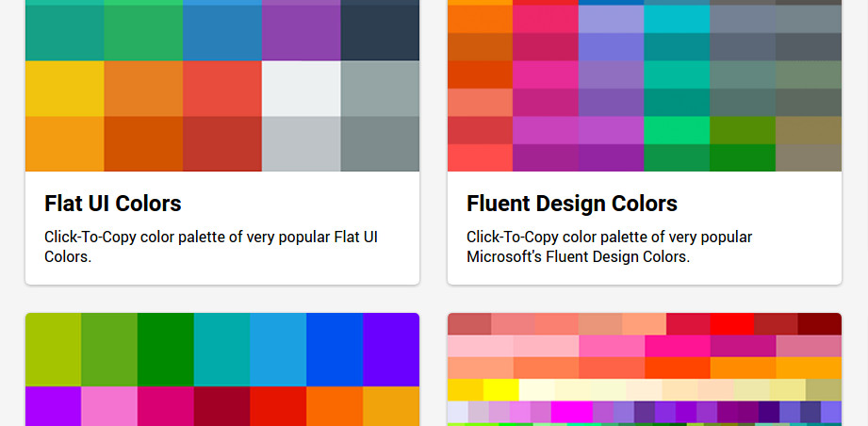Pick bright cyan swatch in Fluent Design preview

(x=677, y=20)
